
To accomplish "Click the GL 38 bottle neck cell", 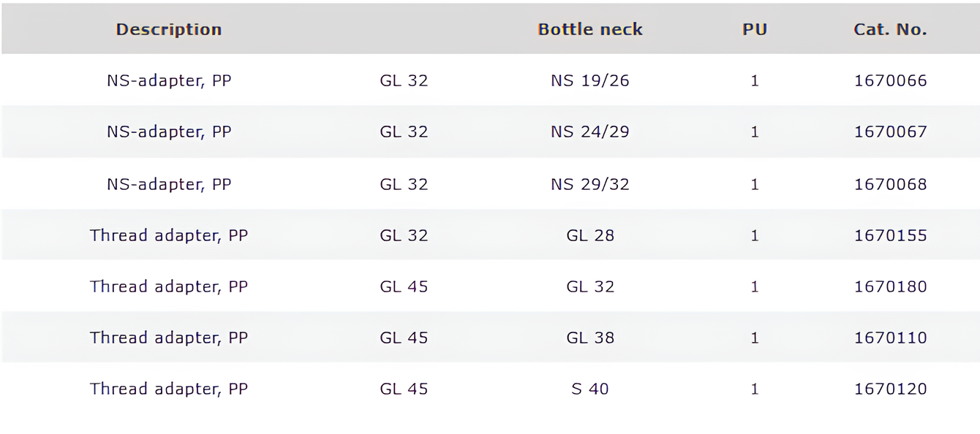I will 590,338.
